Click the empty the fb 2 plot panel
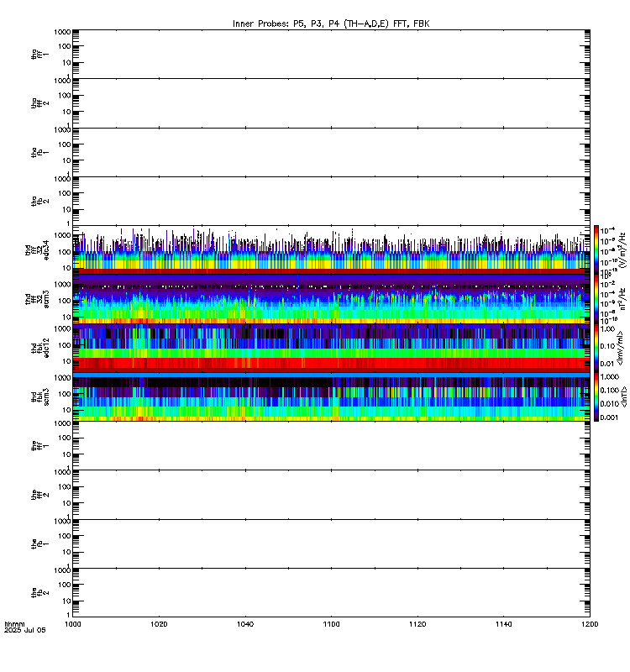Image resolution: width=630 pixels, height=672 pixels. click(331, 593)
